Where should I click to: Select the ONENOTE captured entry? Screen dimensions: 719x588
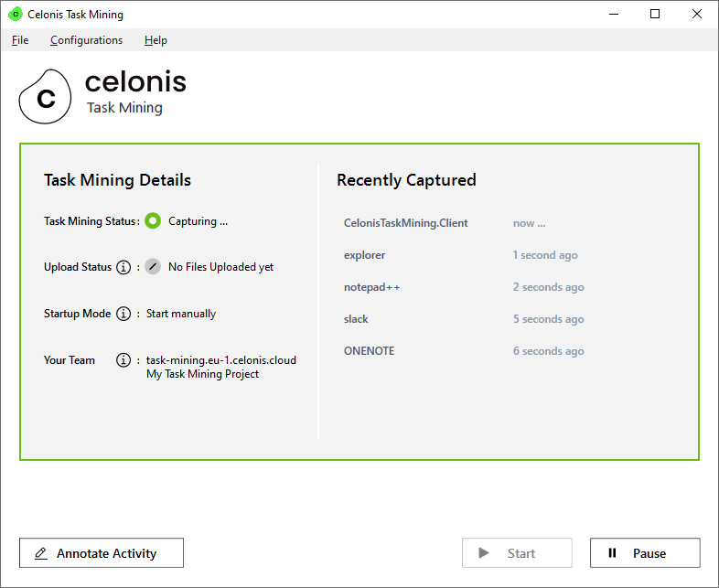370,351
